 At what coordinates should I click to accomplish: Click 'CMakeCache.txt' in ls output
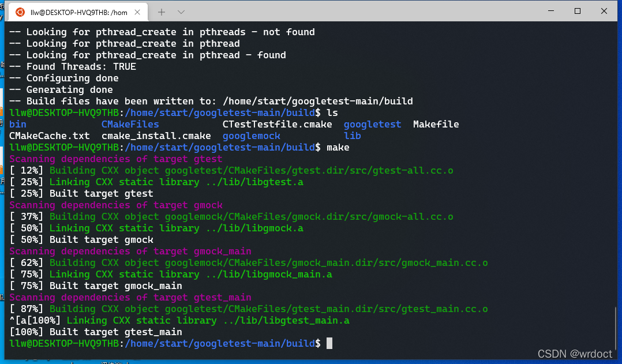50,136
